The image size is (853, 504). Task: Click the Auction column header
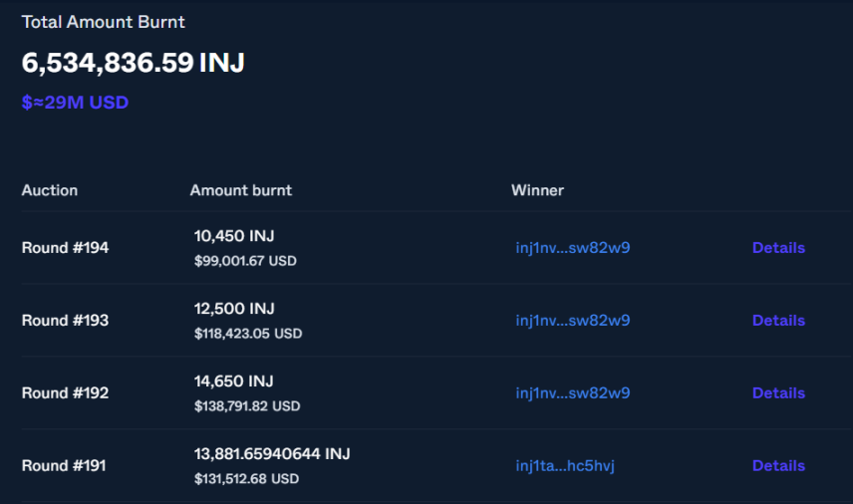[50, 190]
